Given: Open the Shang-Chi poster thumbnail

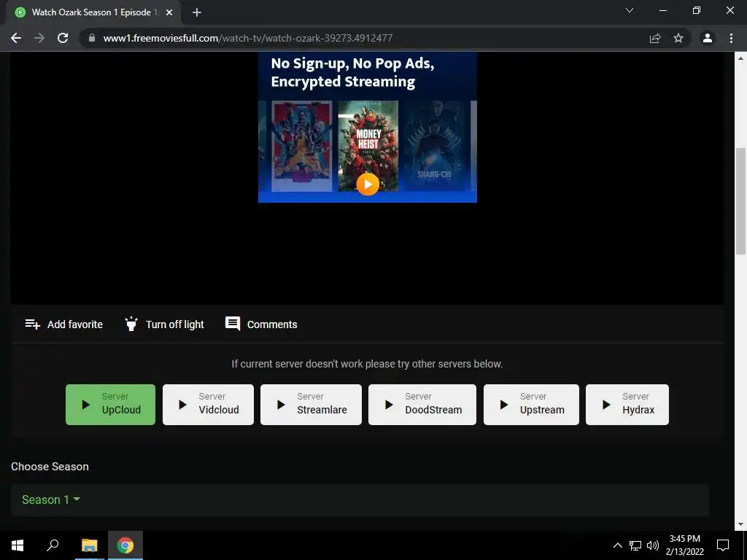Looking at the screenshot, I should tap(434, 146).
